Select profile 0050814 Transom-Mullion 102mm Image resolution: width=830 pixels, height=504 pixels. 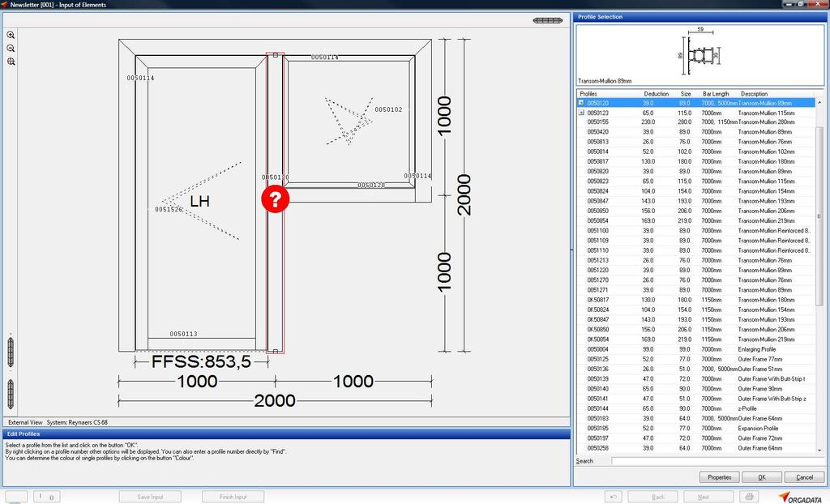(696, 152)
